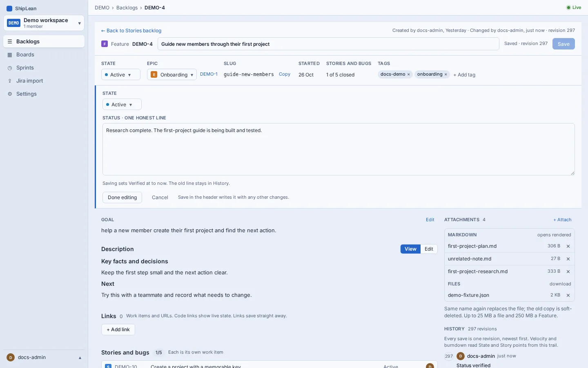Viewport: 588px width, 368px height.
Task: Cancel the status edit
Action: [160, 197]
